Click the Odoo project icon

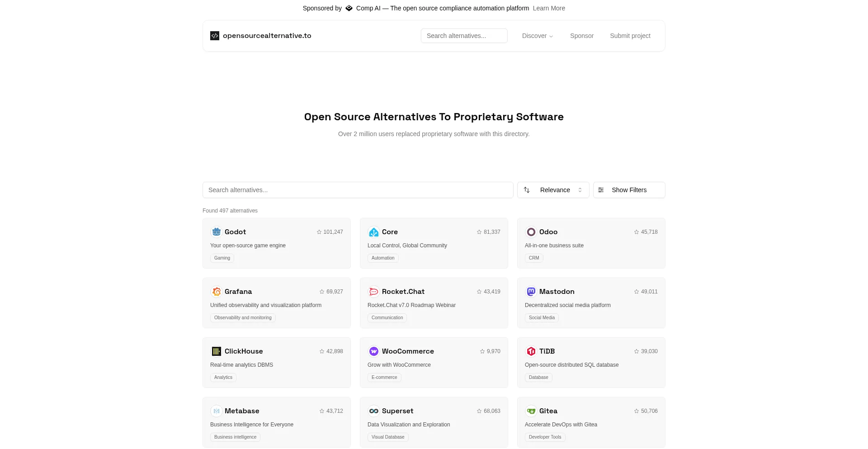531,232
